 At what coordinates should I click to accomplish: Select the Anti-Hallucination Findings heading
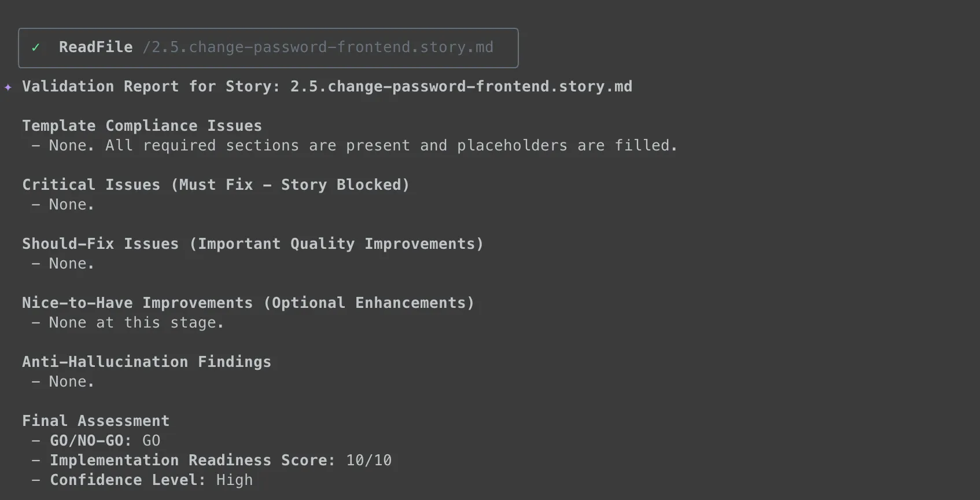(x=146, y=362)
